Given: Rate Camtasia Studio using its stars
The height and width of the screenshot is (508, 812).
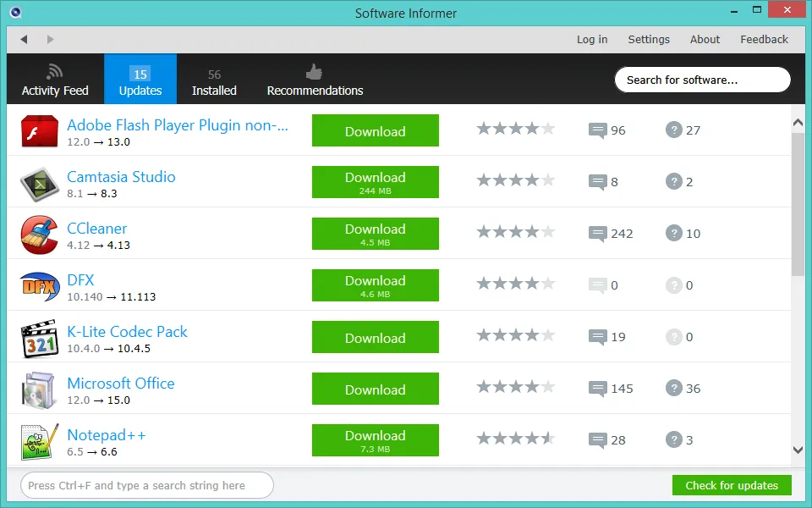Looking at the screenshot, I should (x=516, y=180).
